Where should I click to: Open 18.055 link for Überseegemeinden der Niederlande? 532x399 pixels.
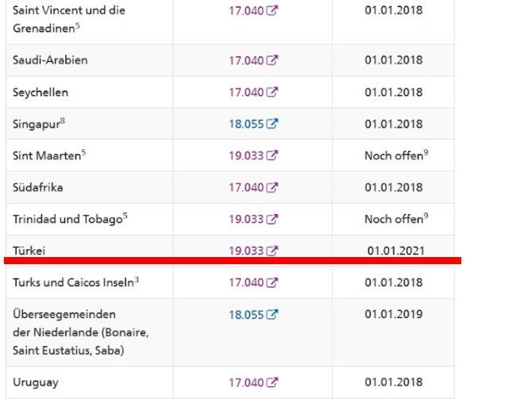coord(246,315)
